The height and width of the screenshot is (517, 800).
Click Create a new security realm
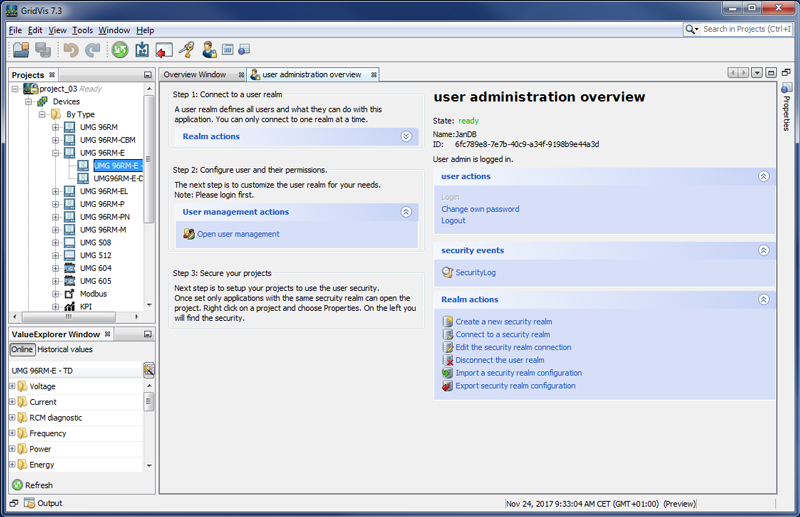(503, 322)
